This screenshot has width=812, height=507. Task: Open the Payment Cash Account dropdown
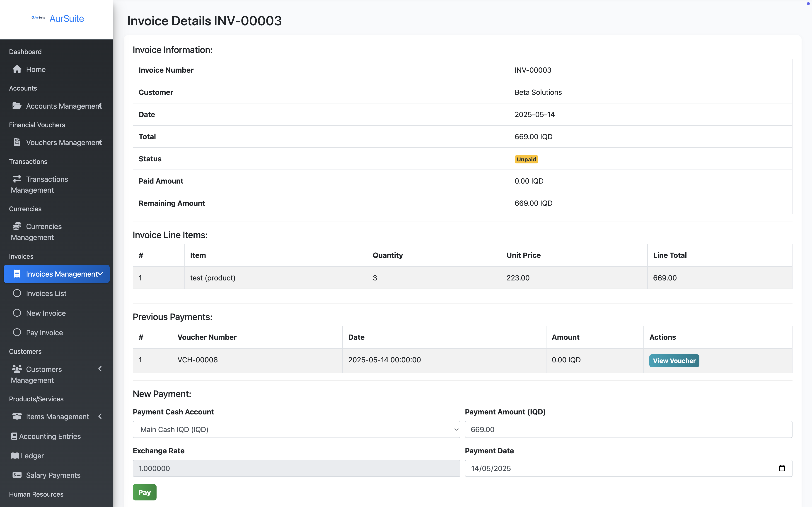point(296,430)
